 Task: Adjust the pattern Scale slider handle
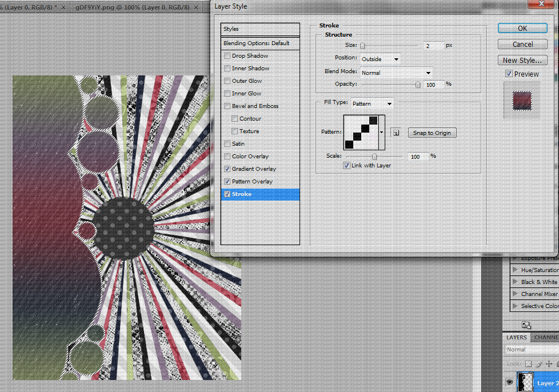(374, 157)
